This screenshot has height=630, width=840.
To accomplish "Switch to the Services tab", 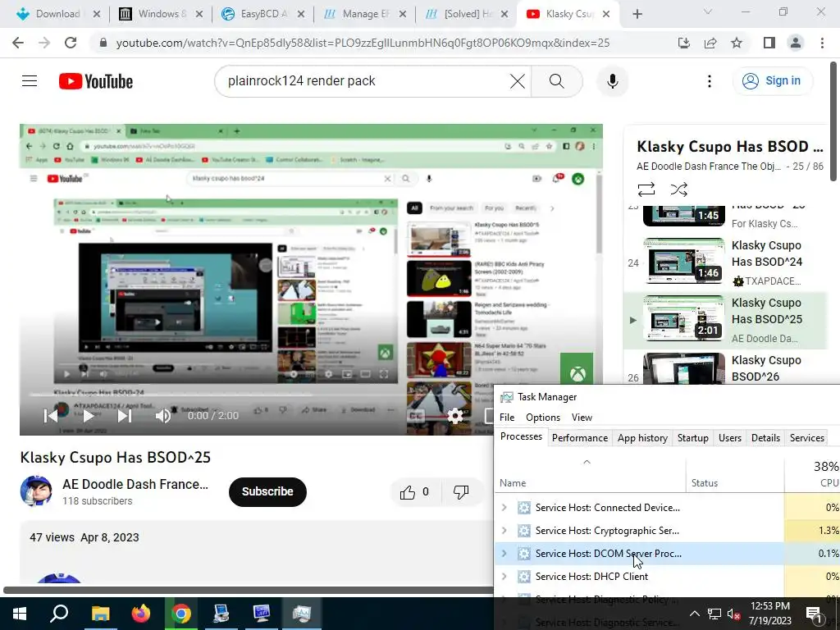I will pos(807,438).
